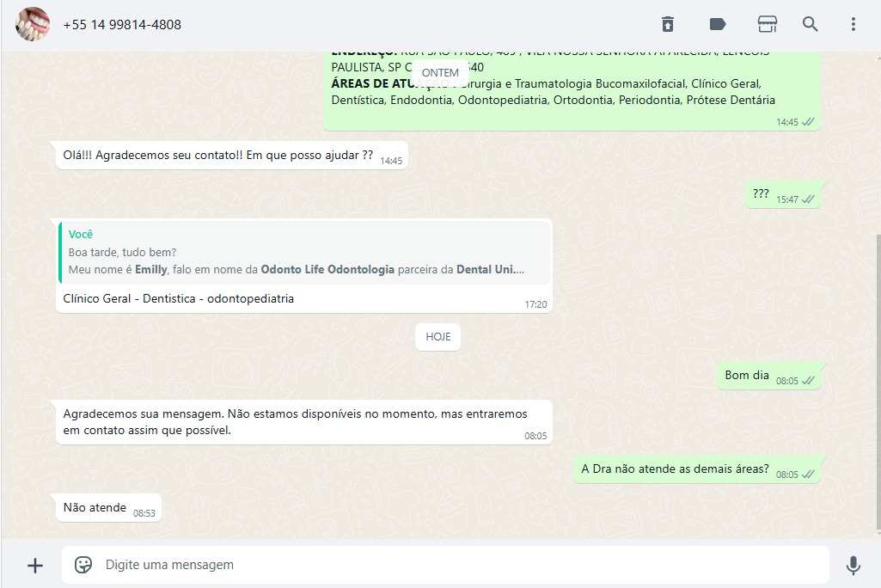Search messages with the magnifier icon
Screen dimensions: 881x588
[811, 24]
